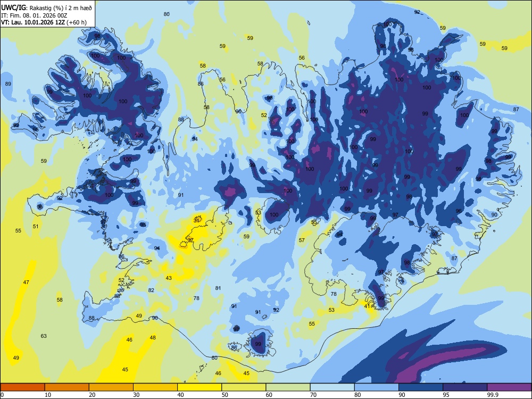Click the legend tick label '70'

pyautogui.click(x=313, y=395)
